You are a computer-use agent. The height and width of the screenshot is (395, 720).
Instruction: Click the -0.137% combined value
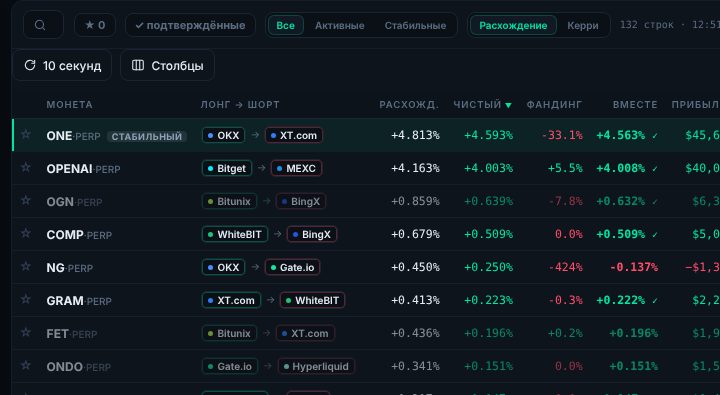(634, 267)
